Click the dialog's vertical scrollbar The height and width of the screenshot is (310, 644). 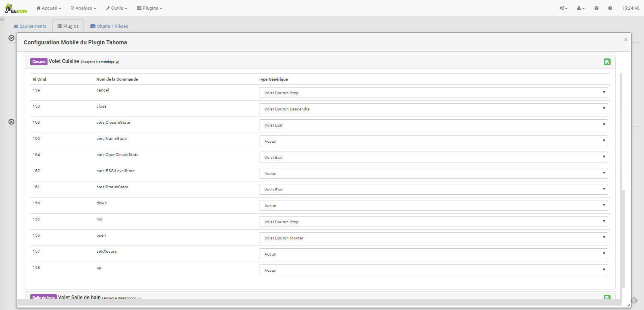[x=623, y=238]
